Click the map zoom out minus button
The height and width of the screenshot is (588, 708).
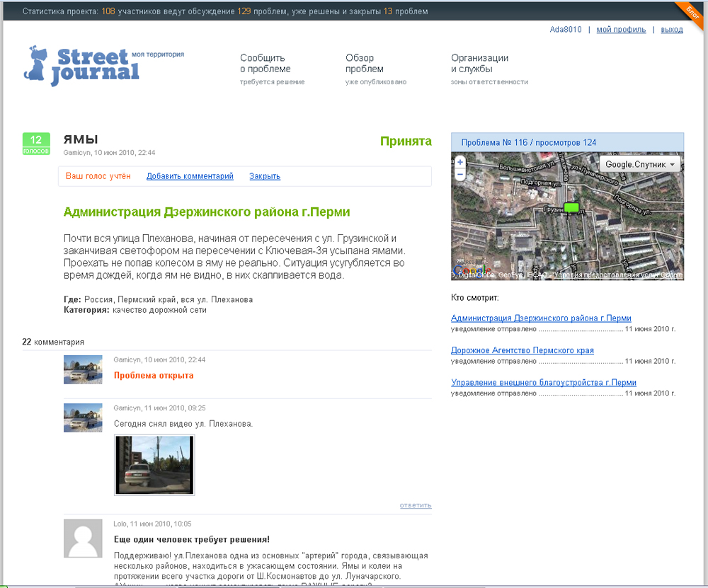[x=460, y=174]
